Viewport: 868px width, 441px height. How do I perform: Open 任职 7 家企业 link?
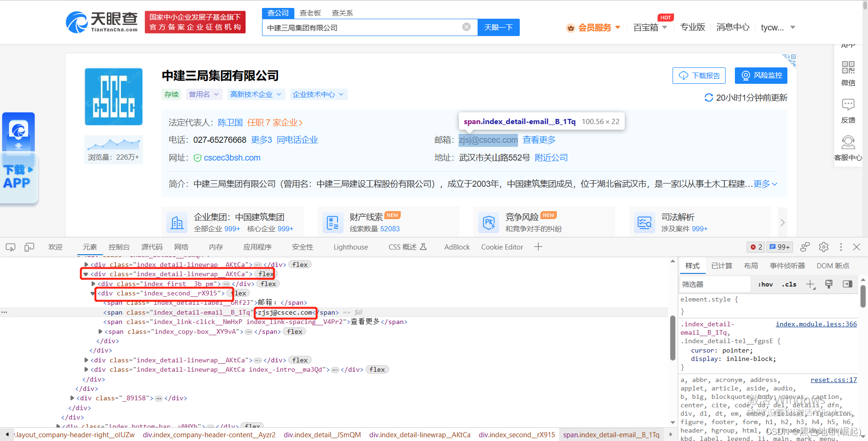click(275, 123)
